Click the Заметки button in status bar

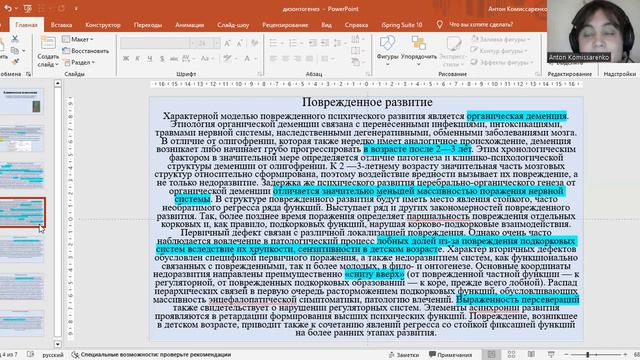tap(404, 355)
